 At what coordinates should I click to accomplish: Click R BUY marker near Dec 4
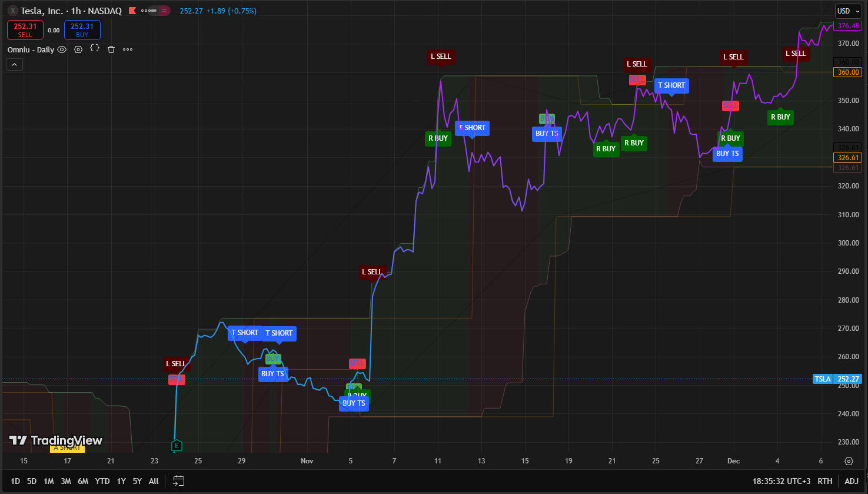[x=780, y=117]
